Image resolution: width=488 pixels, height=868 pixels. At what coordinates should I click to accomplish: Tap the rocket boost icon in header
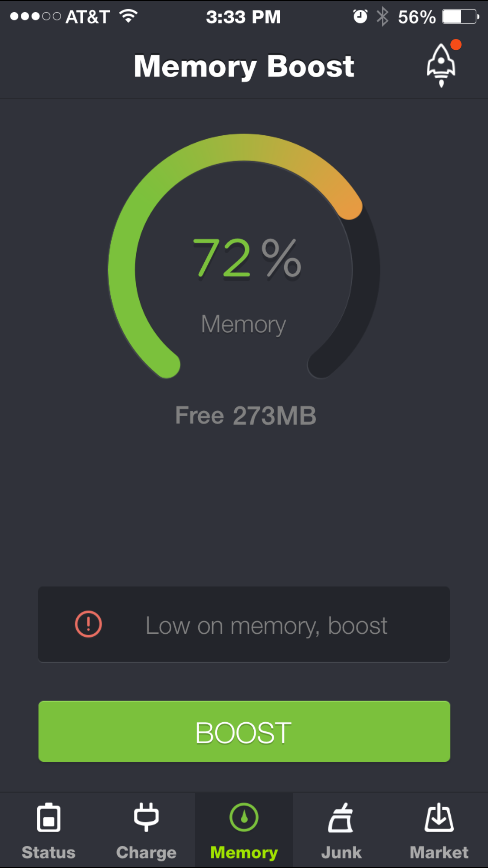click(441, 65)
